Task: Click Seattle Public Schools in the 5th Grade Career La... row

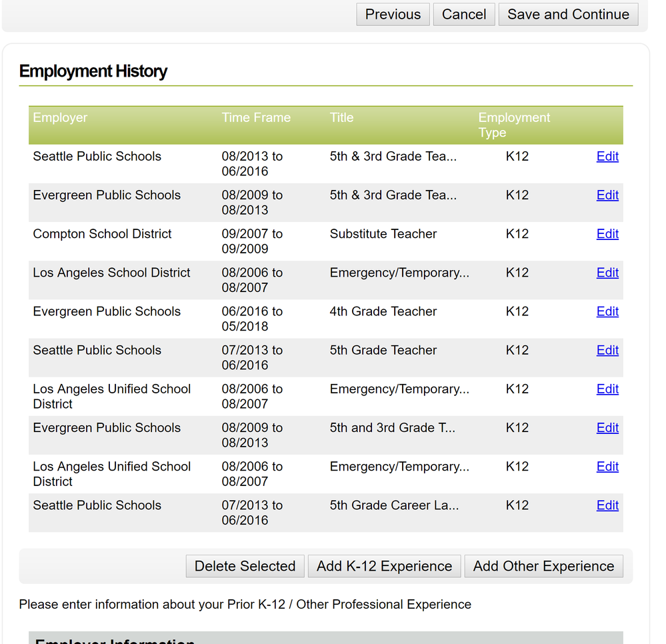Action: 97,505
